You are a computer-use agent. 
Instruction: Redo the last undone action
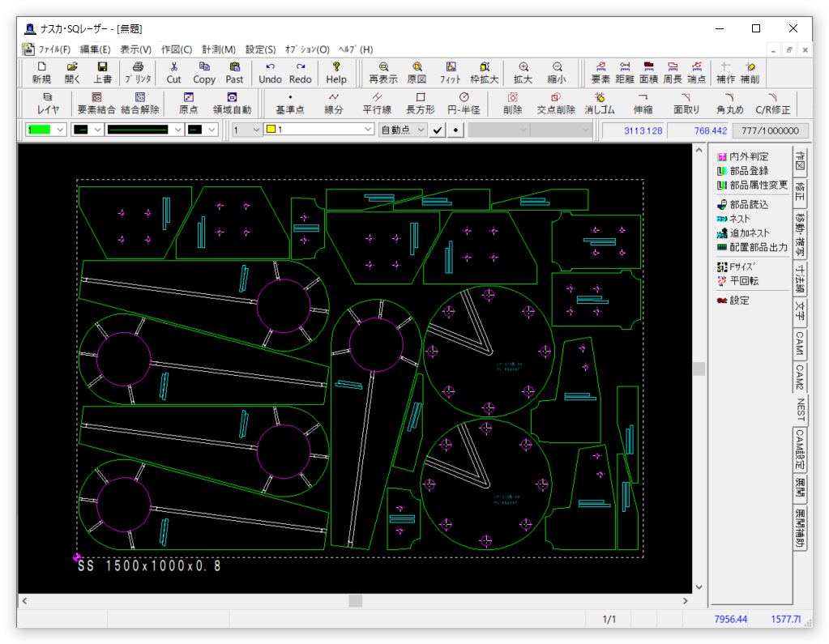(x=301, y=72)
